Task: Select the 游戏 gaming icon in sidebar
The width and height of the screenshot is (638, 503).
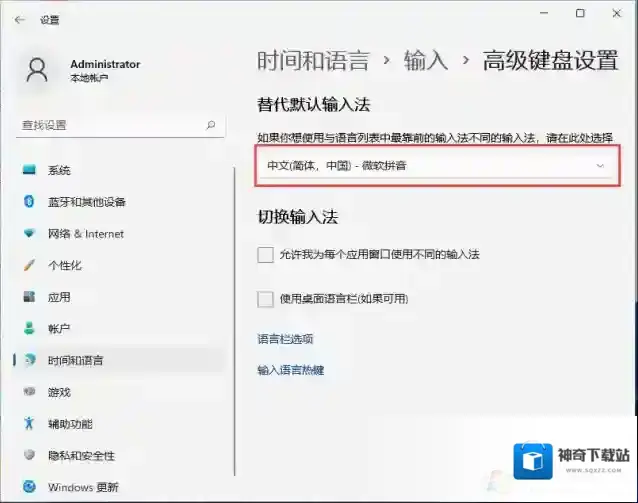Action: [x=29, y=392]
